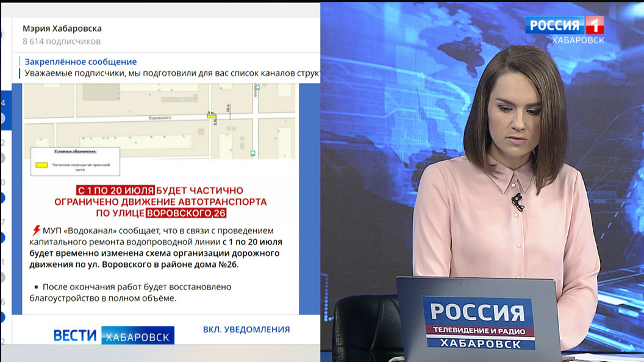Image resolution: width=644 pixels, height=362 pixels.
Task: Click the РОССИЯ 1 channel logo
Action: [564, 26]
